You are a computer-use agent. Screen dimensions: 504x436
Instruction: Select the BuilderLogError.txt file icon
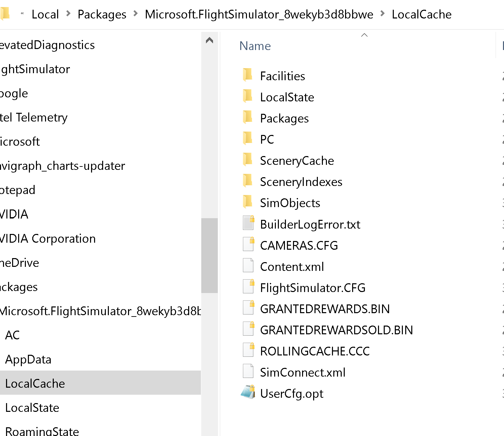click(x=248, y=223)
